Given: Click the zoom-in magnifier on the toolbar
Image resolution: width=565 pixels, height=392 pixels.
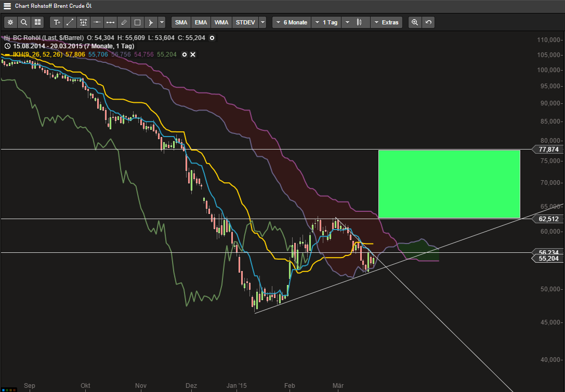Looking at the screenshot, I should pyautogui.click(x=413, y=22).
